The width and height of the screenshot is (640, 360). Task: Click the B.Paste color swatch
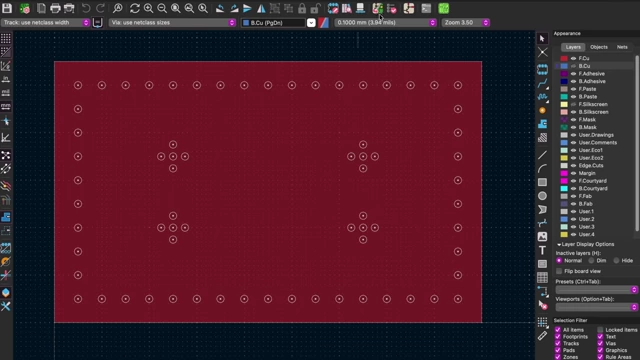click(564, 97)
